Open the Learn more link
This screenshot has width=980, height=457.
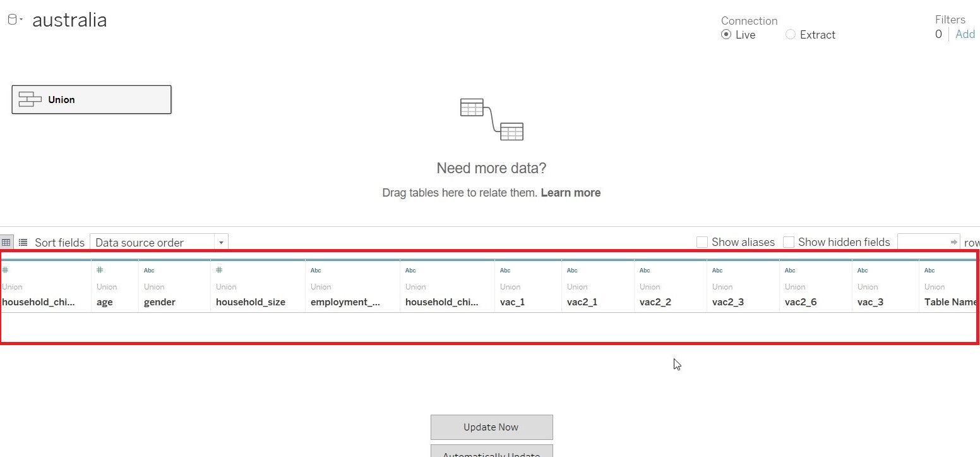pos(570,193)
